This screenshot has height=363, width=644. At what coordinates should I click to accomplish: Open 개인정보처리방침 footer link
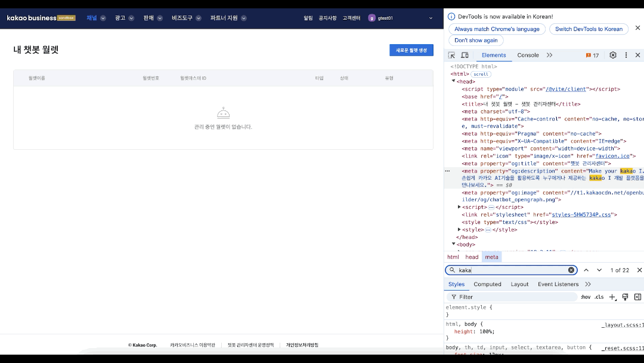coord(302,345)
